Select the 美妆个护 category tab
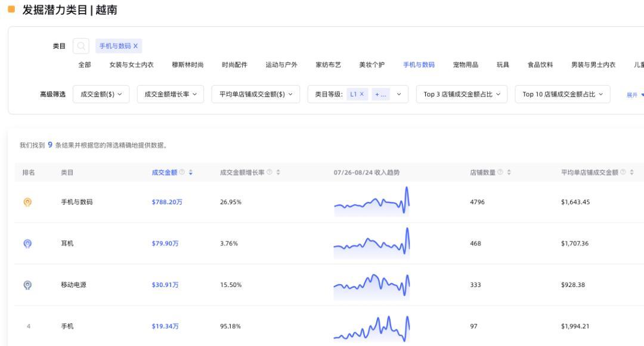Image resolution: width=644 pixels, height=346 pixels. [371, 65]
